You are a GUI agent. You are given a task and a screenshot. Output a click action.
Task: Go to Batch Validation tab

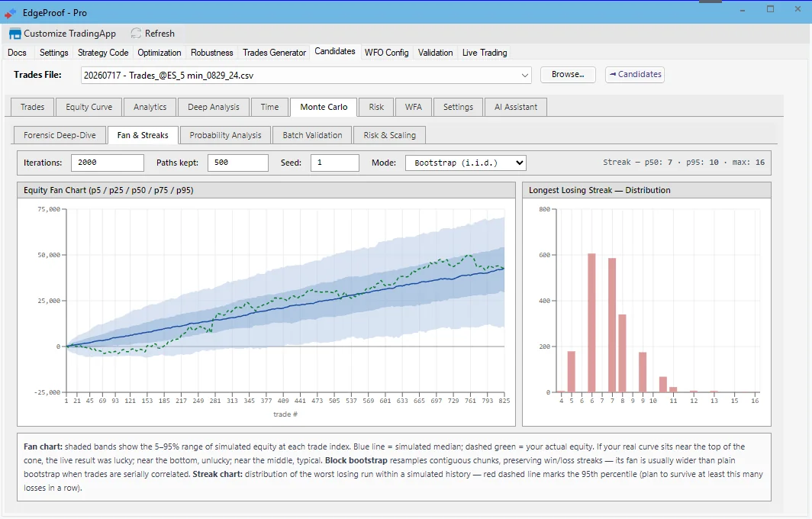coord(312,135)
